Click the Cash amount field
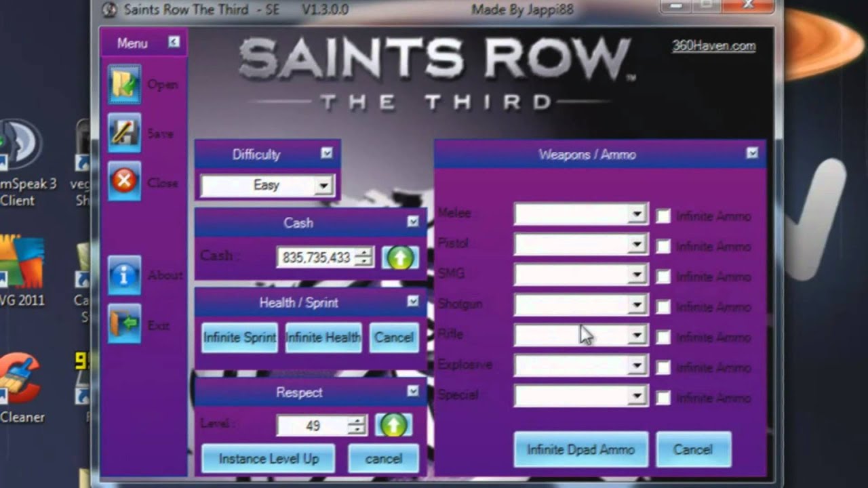Image resolution: width=868 pixels, height=488 pixels. pyautogui.click(x=316, y=258)
